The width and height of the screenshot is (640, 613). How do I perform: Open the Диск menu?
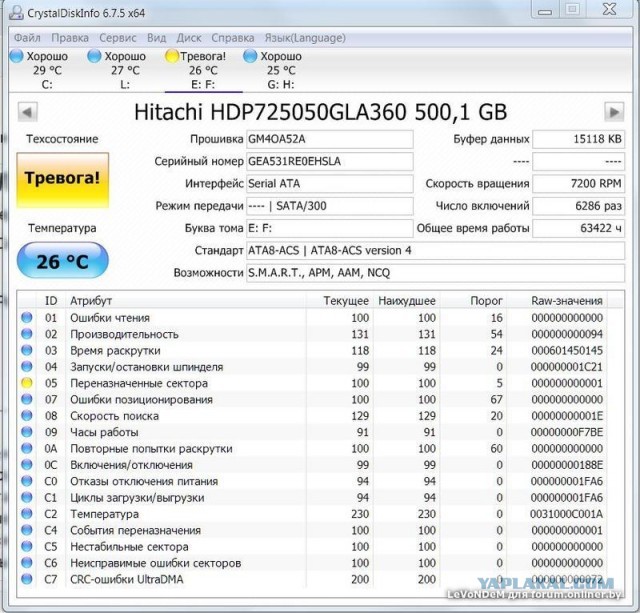(x=189, y=38)
